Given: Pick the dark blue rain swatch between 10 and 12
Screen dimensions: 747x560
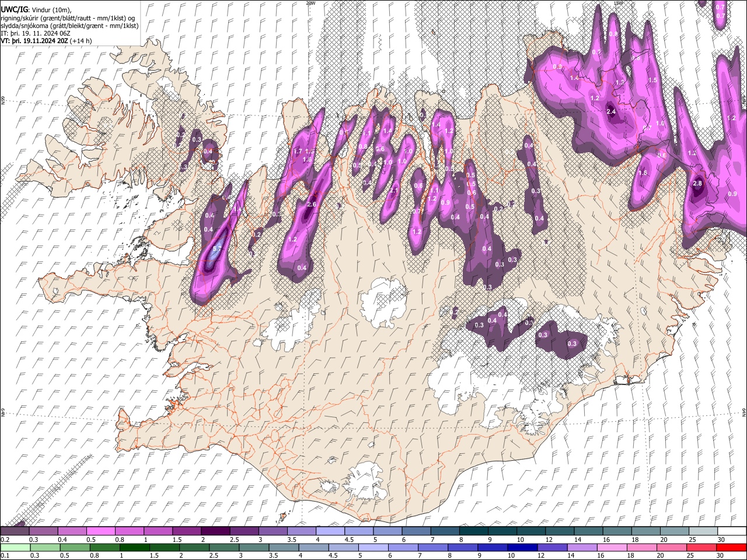Looking at the screenshot, I should tap(522, 547).
